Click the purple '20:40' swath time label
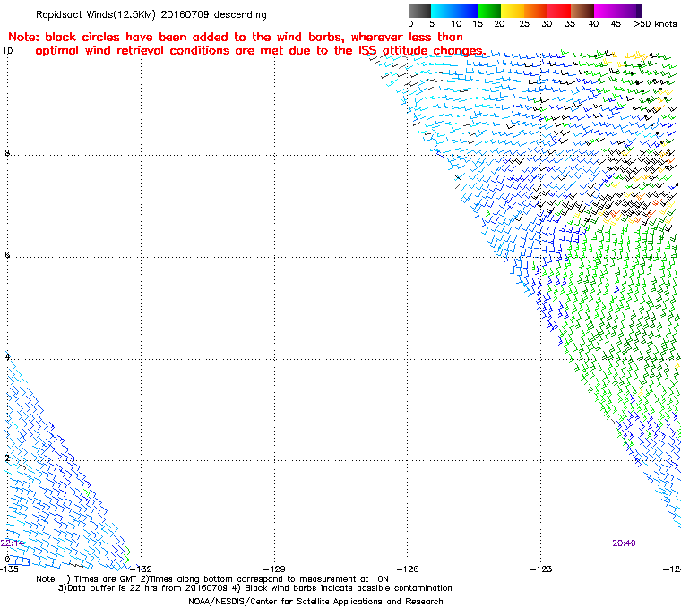The width and height of the screenshot is (681, 616). [625, 543]
